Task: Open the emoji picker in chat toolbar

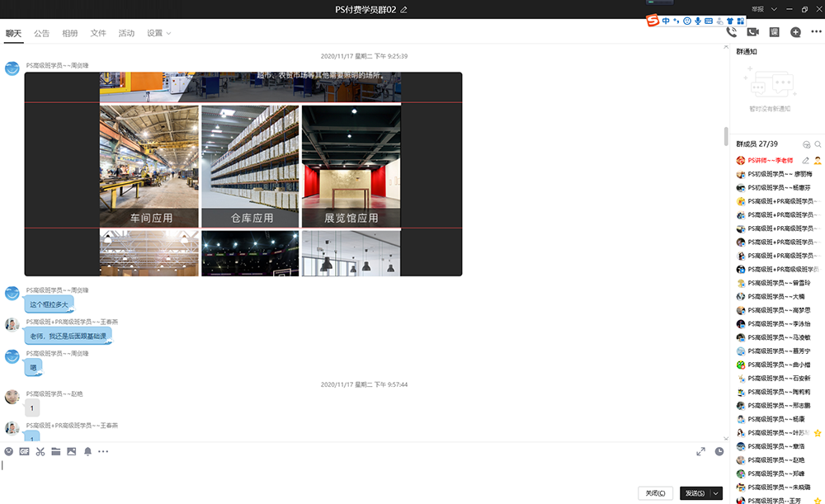Action: click(x=9, y=451)
